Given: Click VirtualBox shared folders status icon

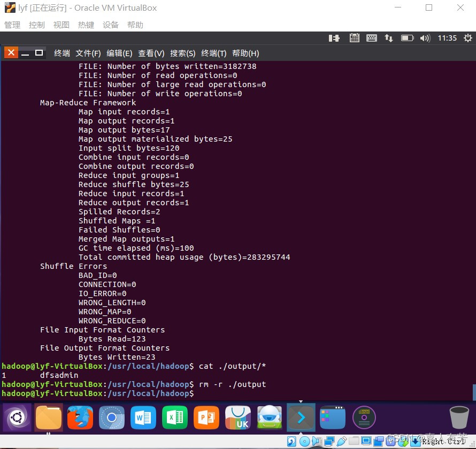Looking at the screenshot, I should 354,440.
